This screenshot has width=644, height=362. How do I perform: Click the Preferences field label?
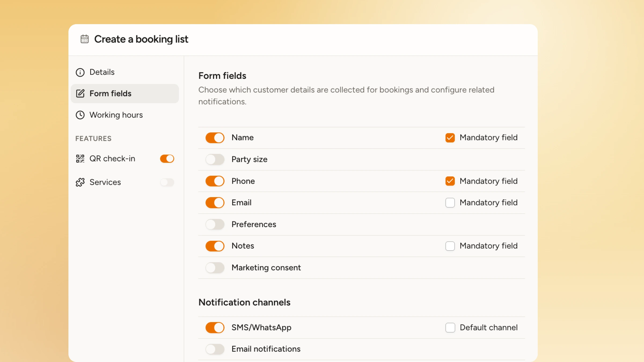[254, 224]
